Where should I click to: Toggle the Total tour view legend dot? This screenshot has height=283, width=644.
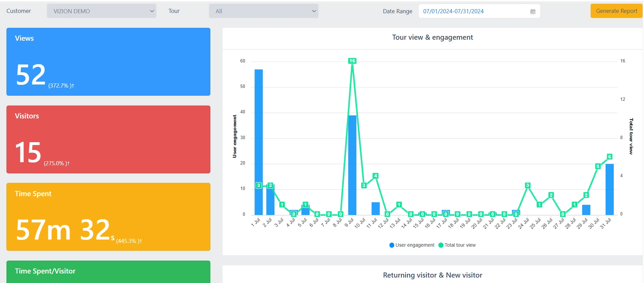(441, 245)
